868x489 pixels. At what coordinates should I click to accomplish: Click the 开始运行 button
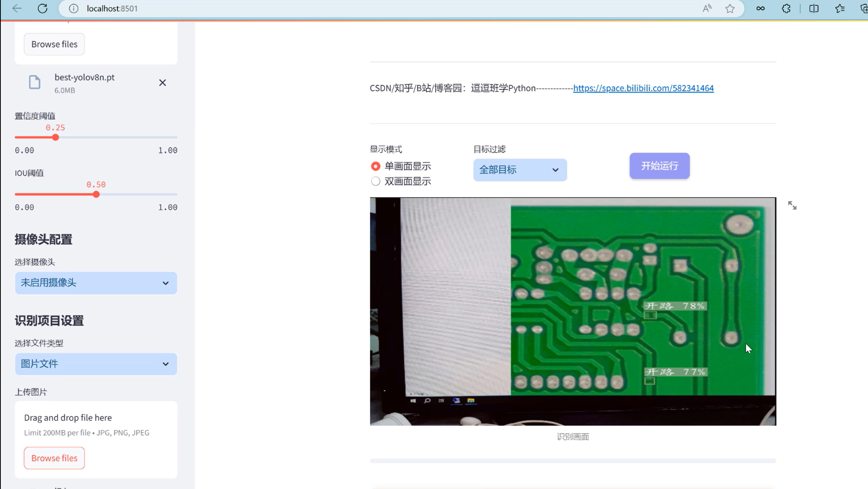pos(659,166)
